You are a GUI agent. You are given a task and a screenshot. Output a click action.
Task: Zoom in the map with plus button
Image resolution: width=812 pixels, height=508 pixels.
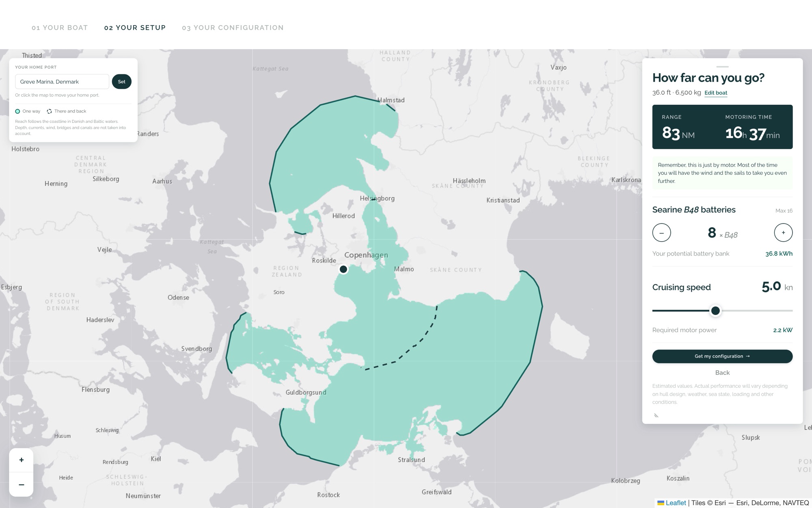tap(21, 460)
